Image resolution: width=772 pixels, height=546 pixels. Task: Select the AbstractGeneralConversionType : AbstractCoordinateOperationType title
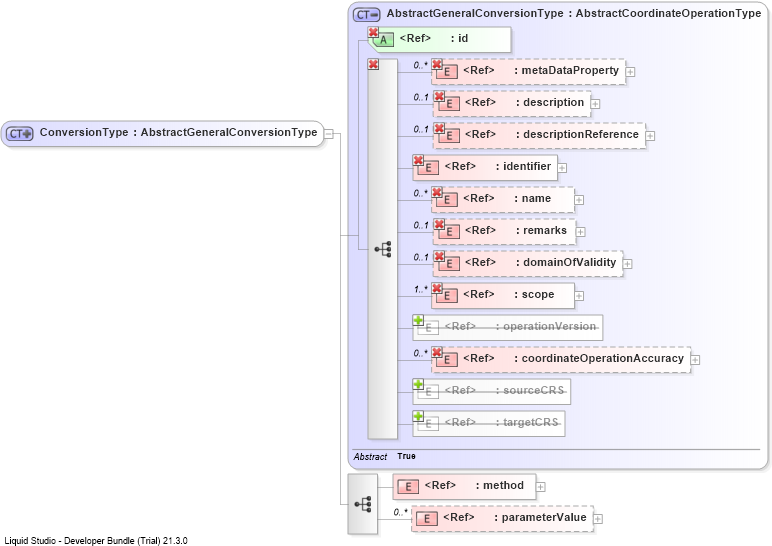(x=574, y=13)
